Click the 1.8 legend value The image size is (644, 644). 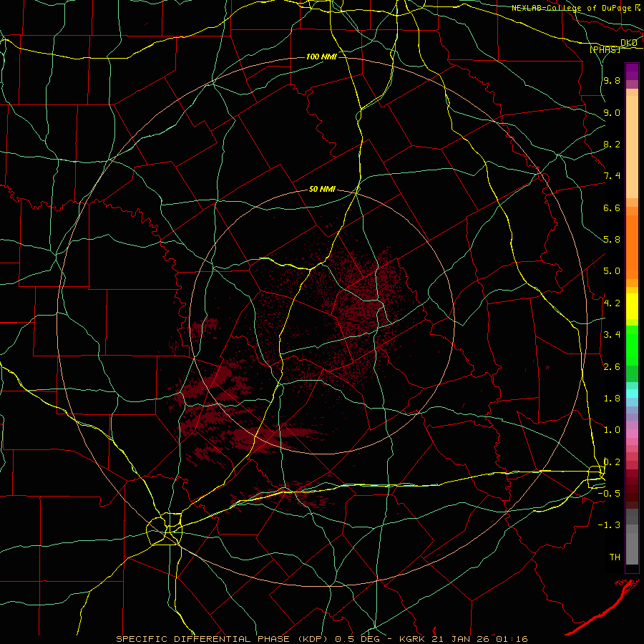click(612, 399)
